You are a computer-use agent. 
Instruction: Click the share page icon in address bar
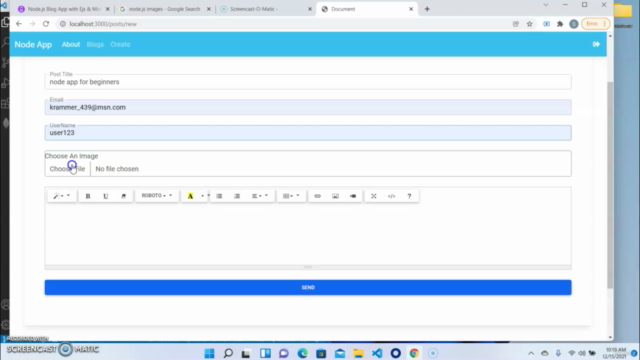[x=516, y=24]
